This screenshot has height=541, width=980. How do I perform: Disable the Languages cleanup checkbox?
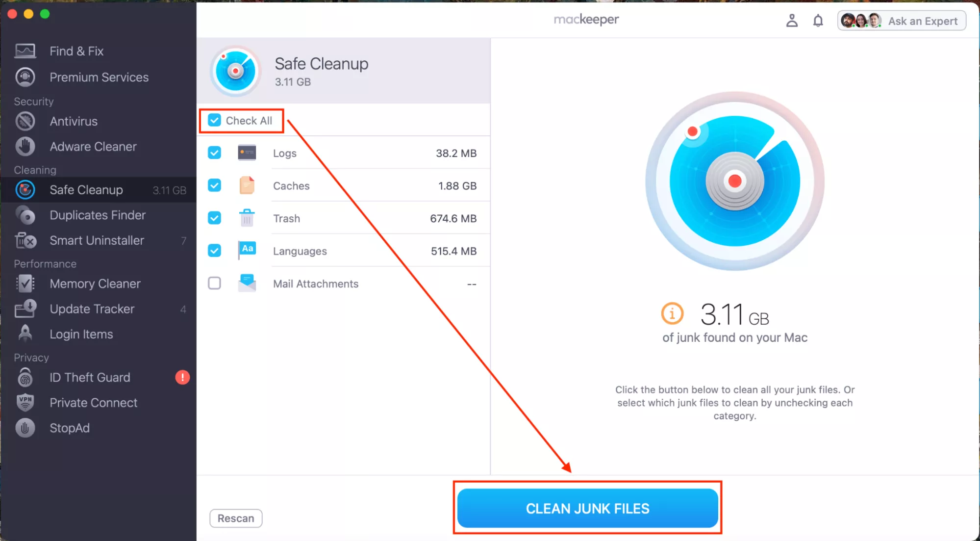pos(214,251)
